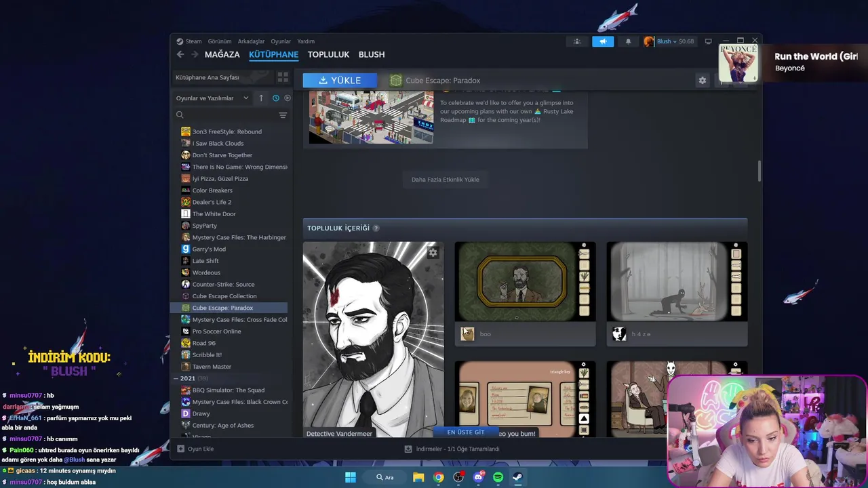The image size is (868, 488).
Task: Open the Görünüm menu
Action: coord(220,41)
